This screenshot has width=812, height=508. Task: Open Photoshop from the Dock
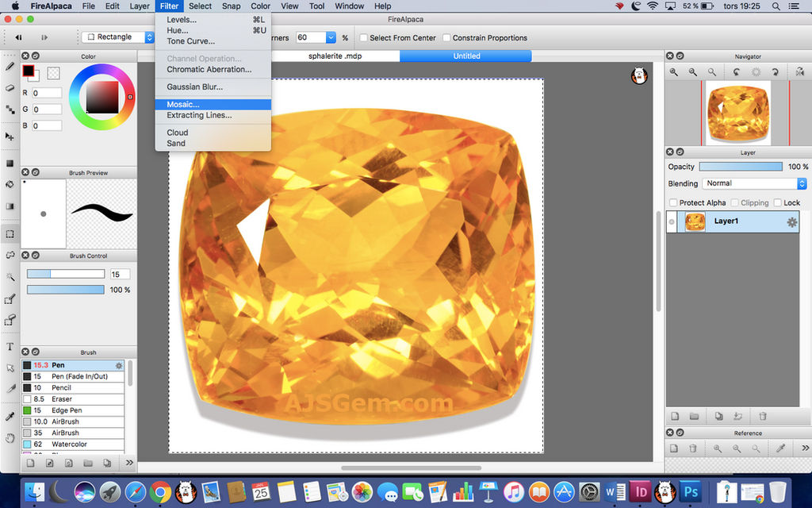click(690, 491)
